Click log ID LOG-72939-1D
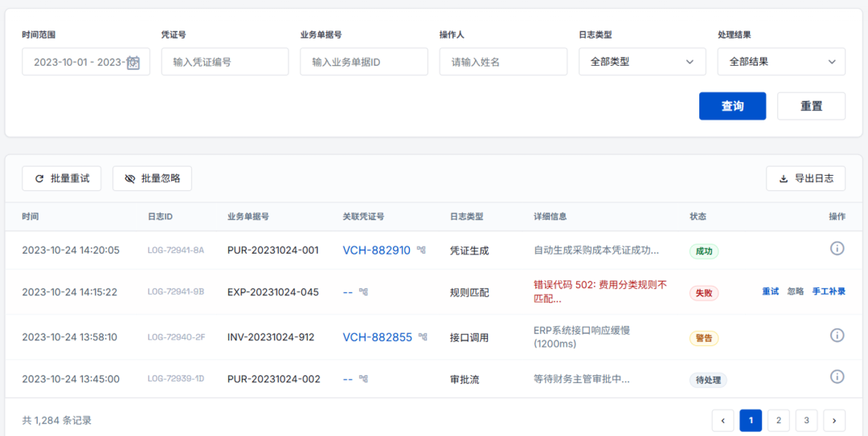The image size is (868, 436). pyautogui.click(x=175, y=379)
